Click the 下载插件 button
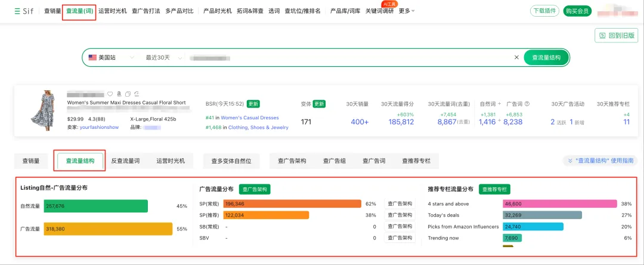Image resolution: width=644 pixels, height=265 pixels. (544, 11)
